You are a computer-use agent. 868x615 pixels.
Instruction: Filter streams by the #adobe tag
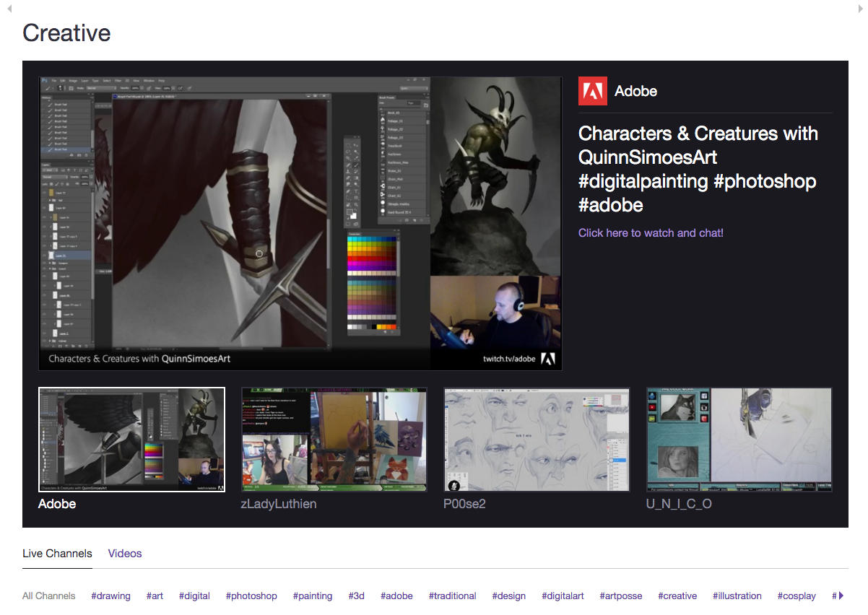(x=396, y=596)
